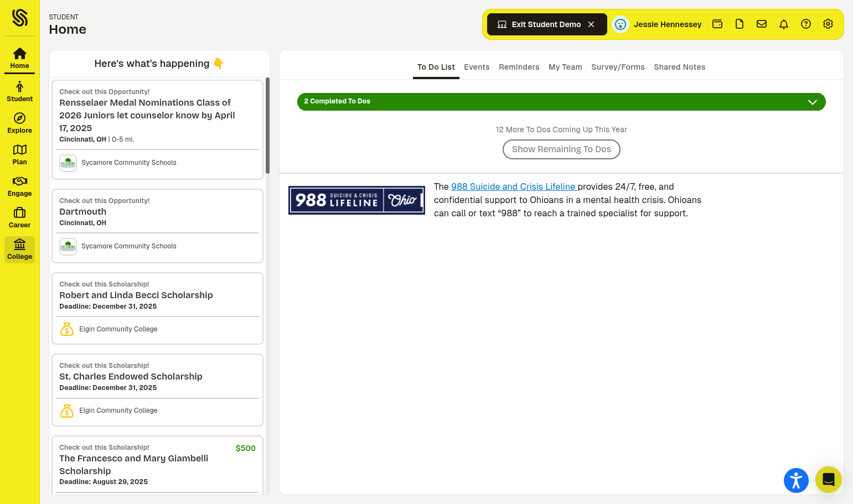Go to Home in the sidebar
This screenshot has width=853, height=504.
[x=19, y=58]
